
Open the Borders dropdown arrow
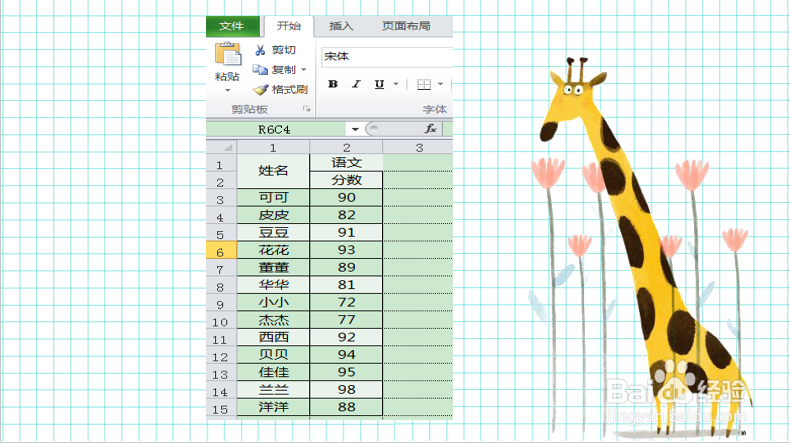[x=440, y=84]
